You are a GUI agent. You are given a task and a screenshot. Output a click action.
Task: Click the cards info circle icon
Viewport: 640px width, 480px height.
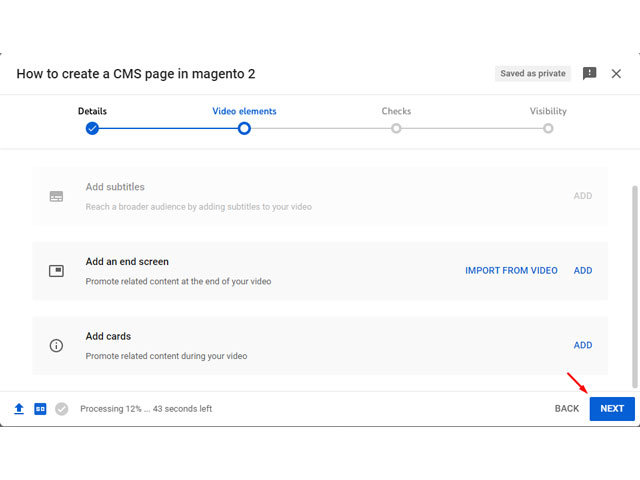[x=56, y=346]
